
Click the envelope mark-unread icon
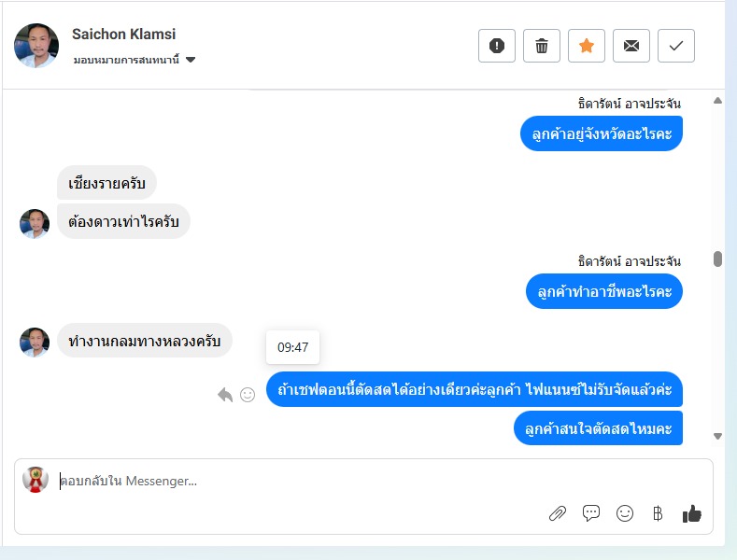pyautogui.click(x=631, y=46)
